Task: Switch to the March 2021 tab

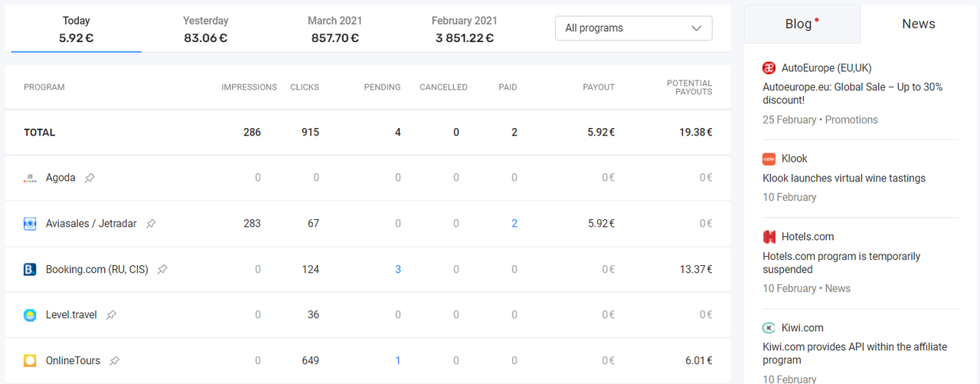Action: tap(335, 29)
